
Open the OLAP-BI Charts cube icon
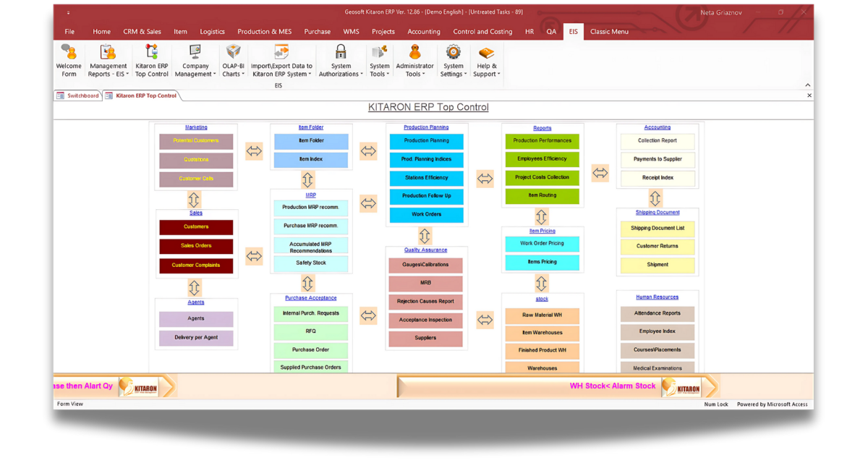click(x=233, y=53)
